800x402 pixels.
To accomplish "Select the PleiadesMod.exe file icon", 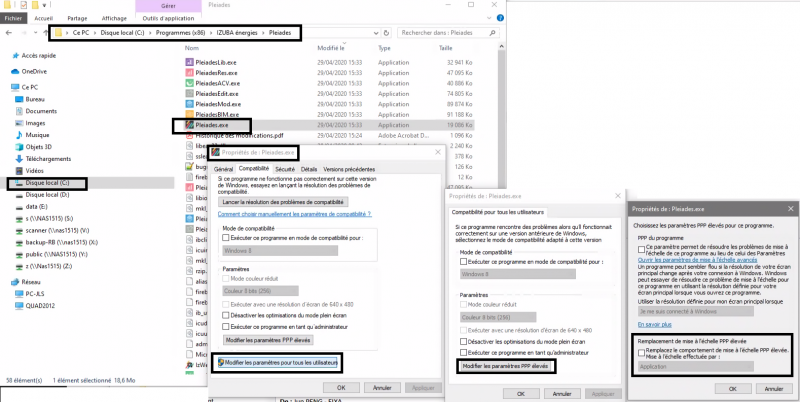I will point(189,104).
